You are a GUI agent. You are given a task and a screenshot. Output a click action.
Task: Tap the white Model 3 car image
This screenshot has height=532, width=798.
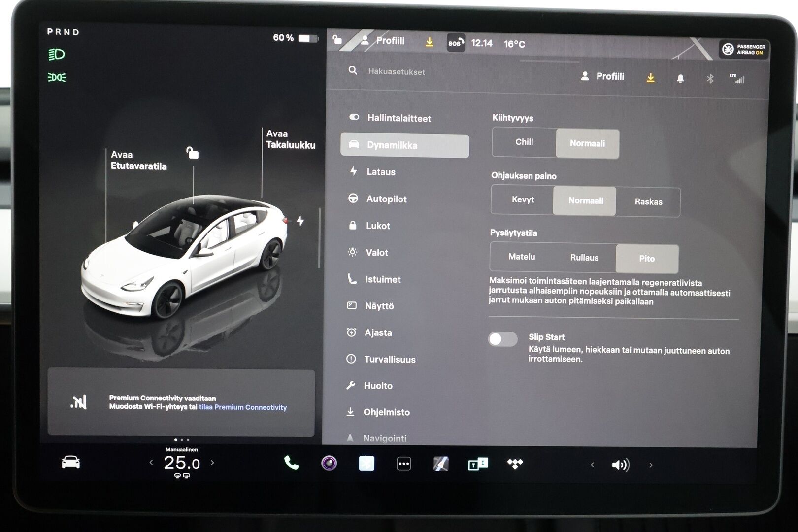tap(184, 256)
